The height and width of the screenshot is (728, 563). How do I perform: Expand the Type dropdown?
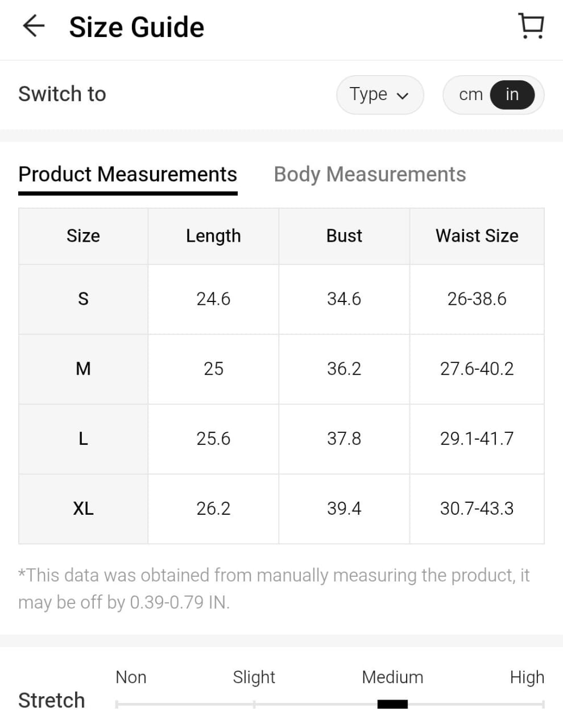coord(379,94)
